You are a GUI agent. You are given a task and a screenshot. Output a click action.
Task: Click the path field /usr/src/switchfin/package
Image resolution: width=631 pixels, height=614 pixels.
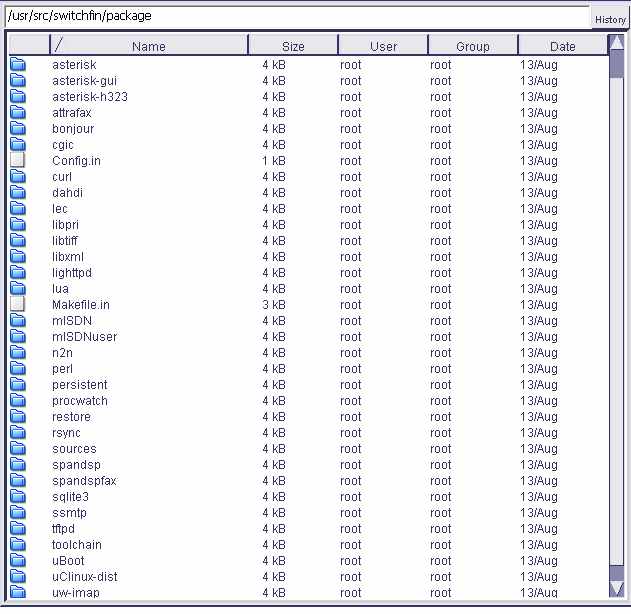(x=298, y=16)
